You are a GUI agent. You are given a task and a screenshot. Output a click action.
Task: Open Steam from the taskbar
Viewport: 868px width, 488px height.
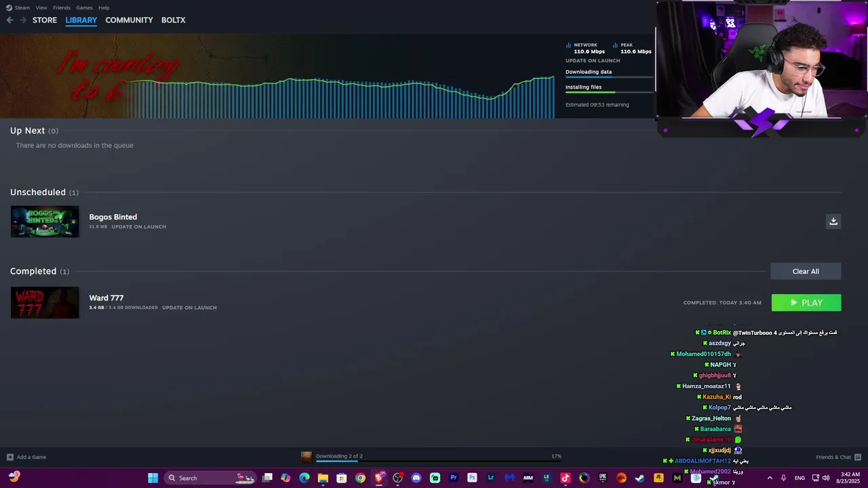639,478
